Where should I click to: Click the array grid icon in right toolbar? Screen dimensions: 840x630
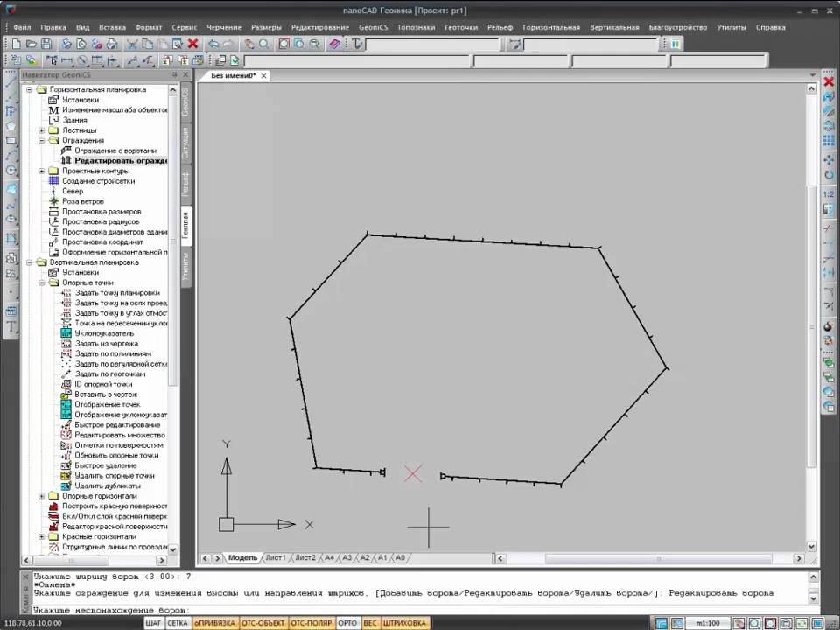[829, 140]
